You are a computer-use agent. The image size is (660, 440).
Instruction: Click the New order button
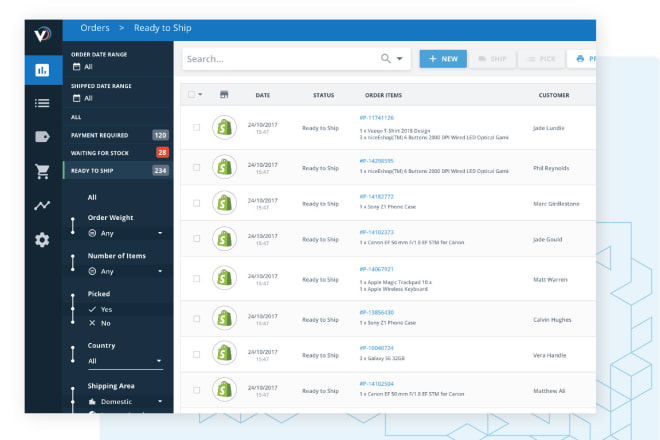coord(443,59)
